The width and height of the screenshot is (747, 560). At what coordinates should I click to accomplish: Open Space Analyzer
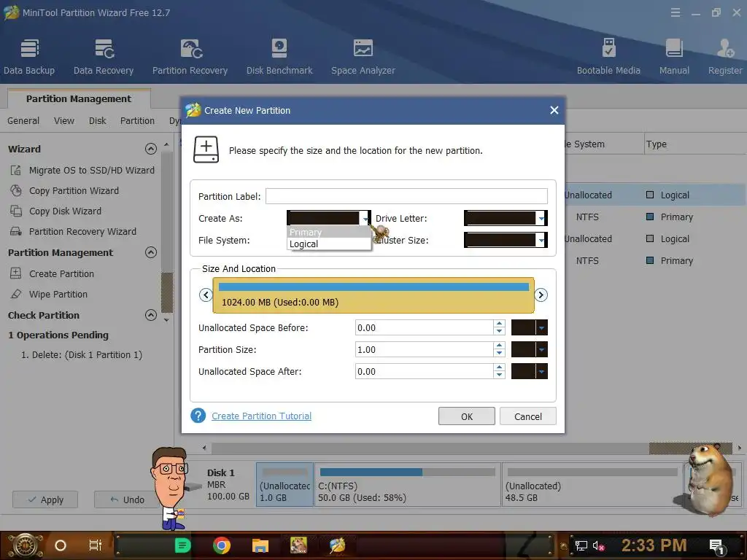(x=363, y=57)
